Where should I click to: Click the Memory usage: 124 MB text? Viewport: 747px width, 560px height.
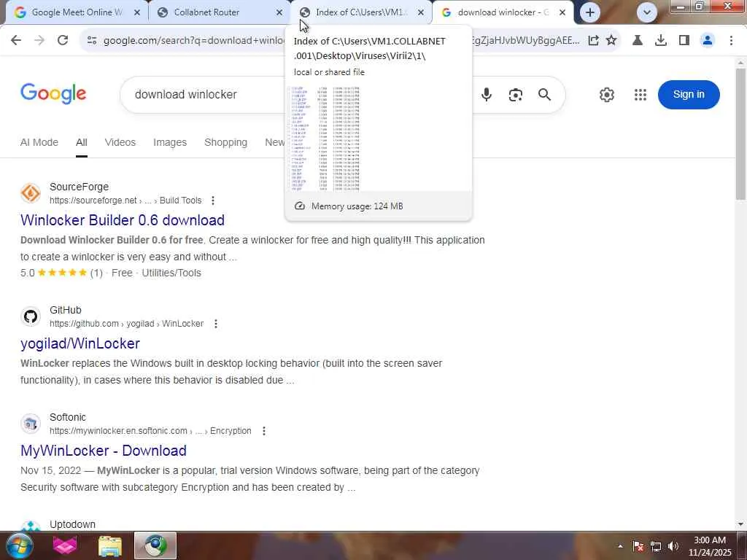coord(357,206)
